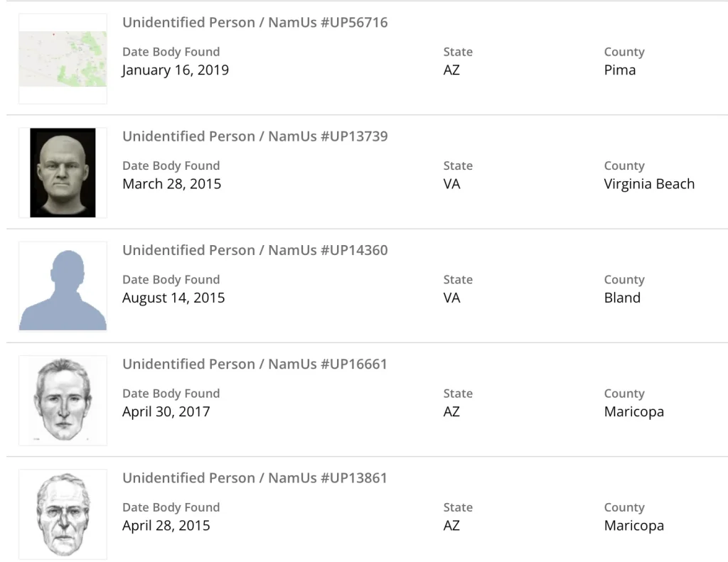Go to the NamUs #UP16661 case title

(x=255, y=364)
